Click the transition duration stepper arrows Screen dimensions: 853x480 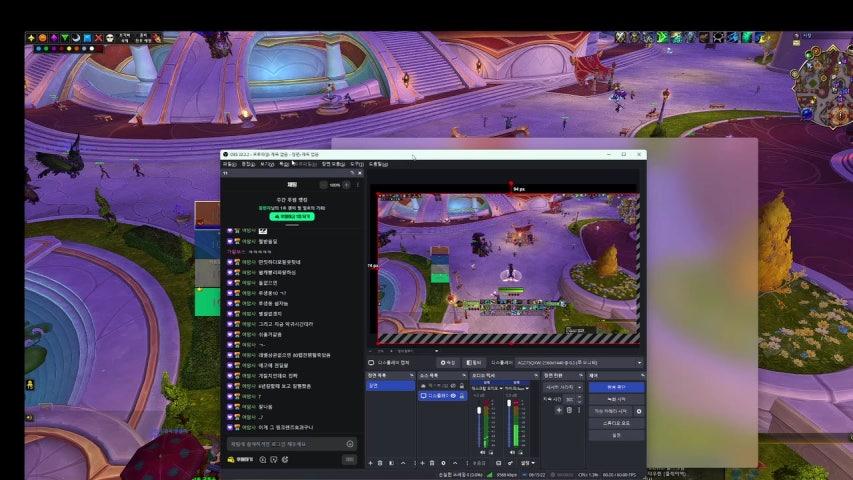pyautogui.click(x=579, y=399)
